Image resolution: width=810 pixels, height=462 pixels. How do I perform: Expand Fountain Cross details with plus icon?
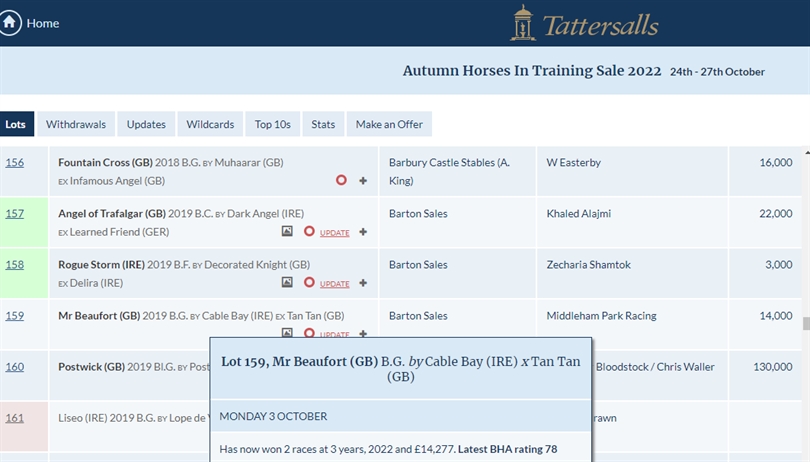[363, 181]
